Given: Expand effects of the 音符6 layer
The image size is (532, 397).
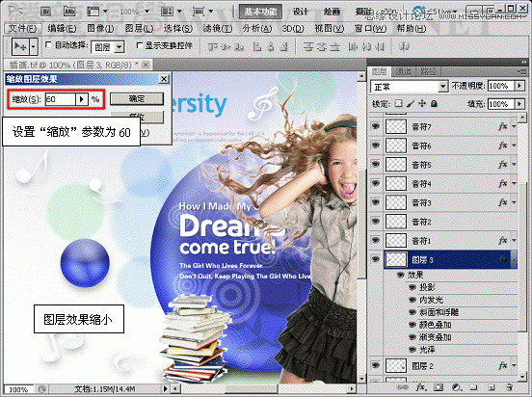Looking at the screenshot, I should tap(514, 146).
